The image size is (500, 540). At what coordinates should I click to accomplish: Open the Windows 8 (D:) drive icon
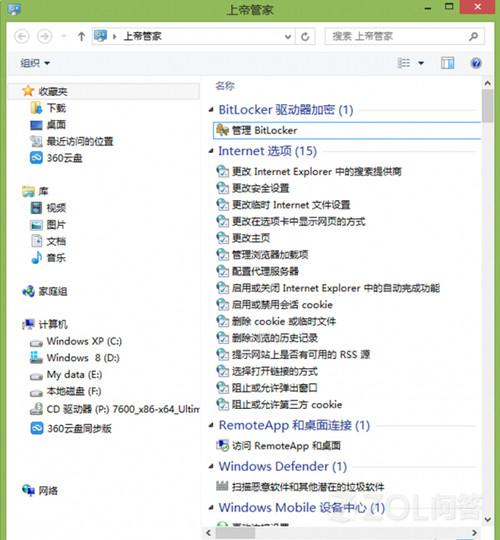tap(36, 357)
